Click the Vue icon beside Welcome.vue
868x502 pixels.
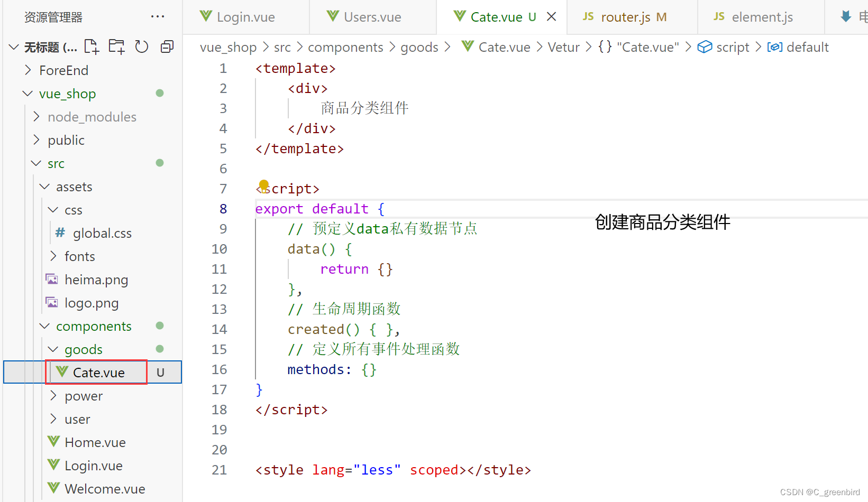click(53, 488)
